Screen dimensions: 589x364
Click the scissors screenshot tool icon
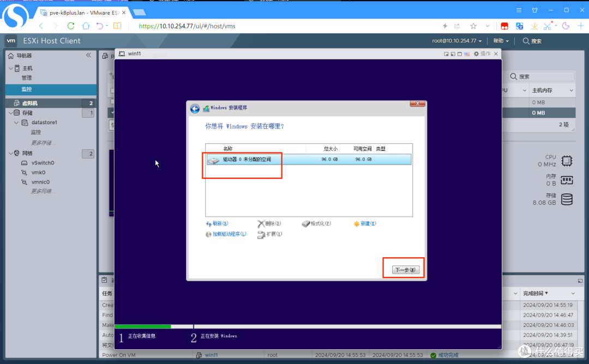(548, 26)
